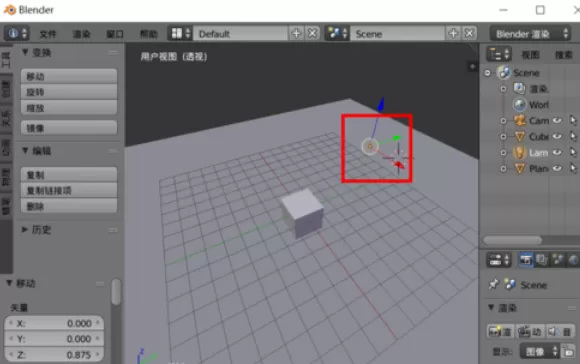This screenshot has height=364, width=580.
Task: Toggle Camera visibility eye in outliner
Action: [557, 121]
